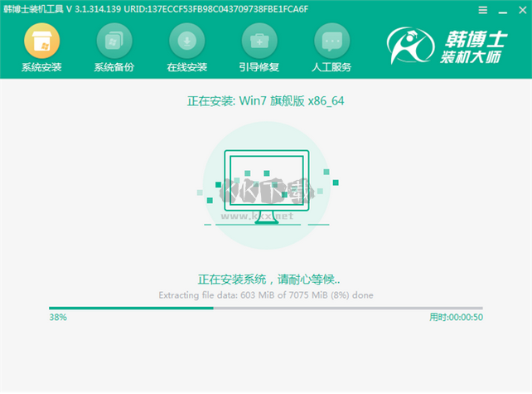532x394 pixels.
Task: Open the hamburger menu in title bar
Action: coord(483,10)
